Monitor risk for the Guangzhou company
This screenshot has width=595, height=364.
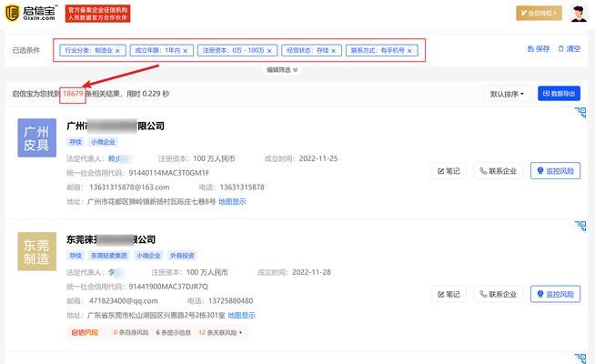pyautogui.click(x=556, y=171)
